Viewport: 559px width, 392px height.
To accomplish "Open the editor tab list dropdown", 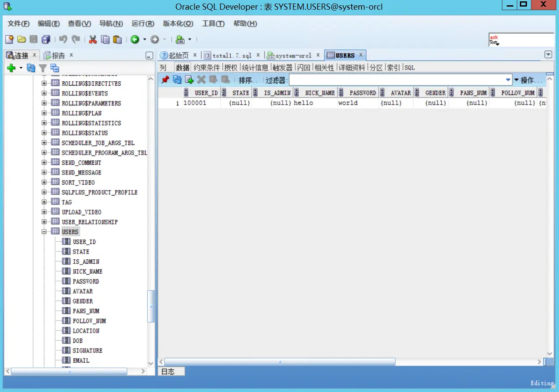I will click(x=548, y=55).
